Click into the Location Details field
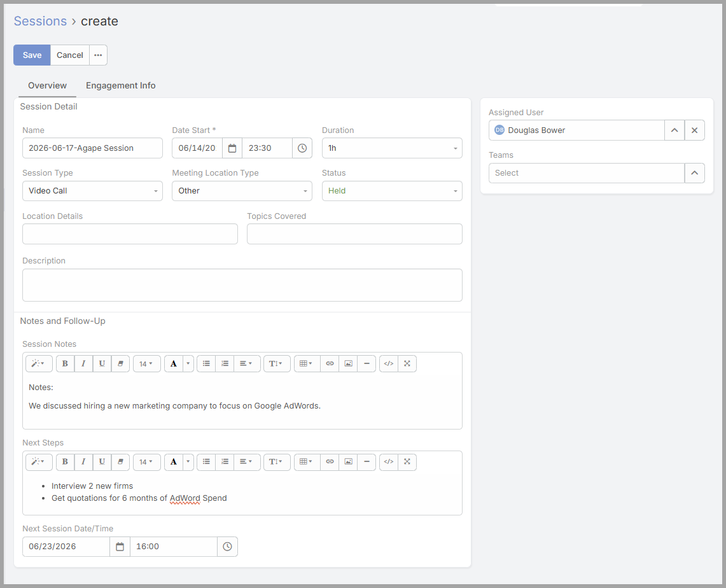The image size is (726, 588). (x=130, y=234)
